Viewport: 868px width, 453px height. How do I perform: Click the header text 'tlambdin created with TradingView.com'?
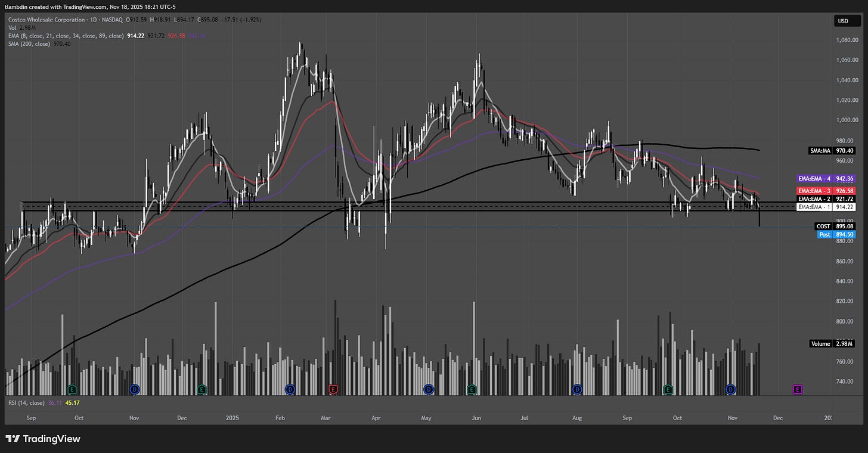(x=54, y=8)
